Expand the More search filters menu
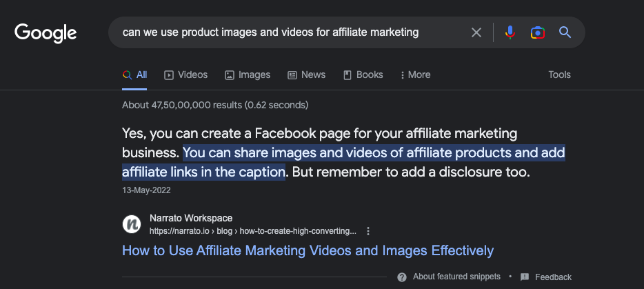This screenshot has width=644, height=289. [414, 74]
